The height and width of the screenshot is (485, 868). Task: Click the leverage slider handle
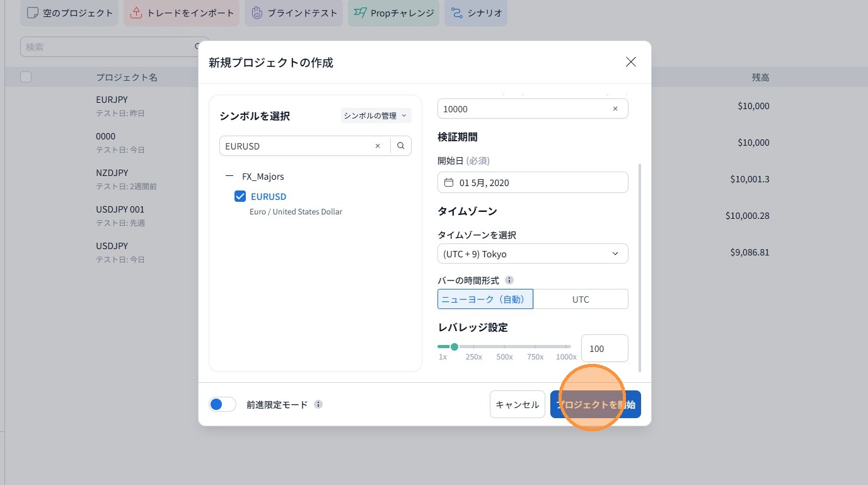pos(454,346)
